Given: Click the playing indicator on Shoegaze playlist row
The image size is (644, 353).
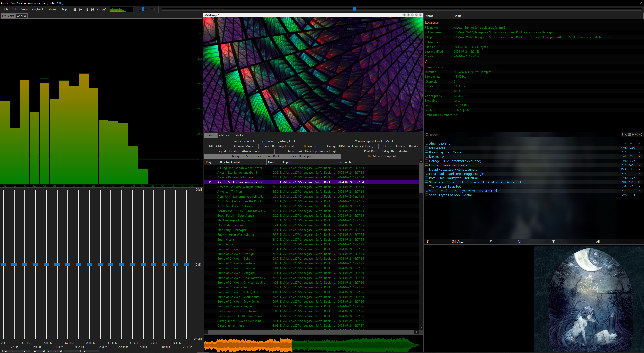Looking at the screenshot, I should (639, 182).
